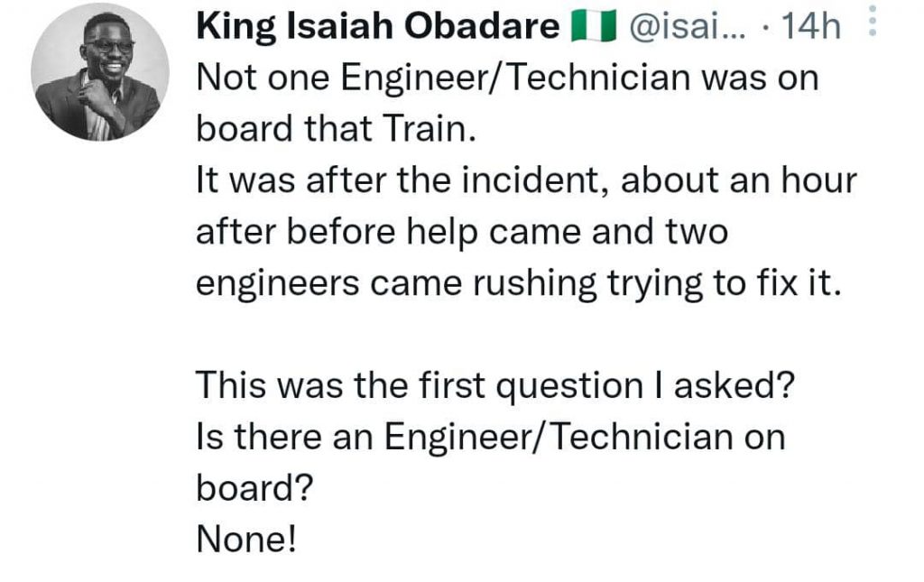Click the word "hour" in the tweet

819,181
